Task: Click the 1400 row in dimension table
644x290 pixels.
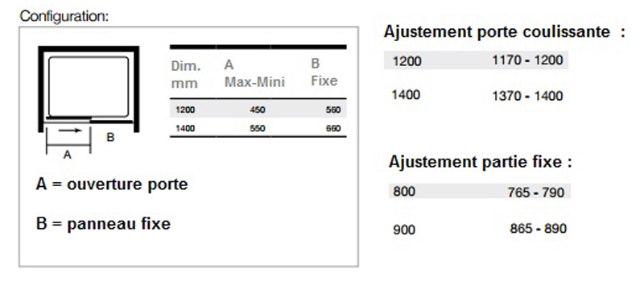Action: tap(258, 128)
